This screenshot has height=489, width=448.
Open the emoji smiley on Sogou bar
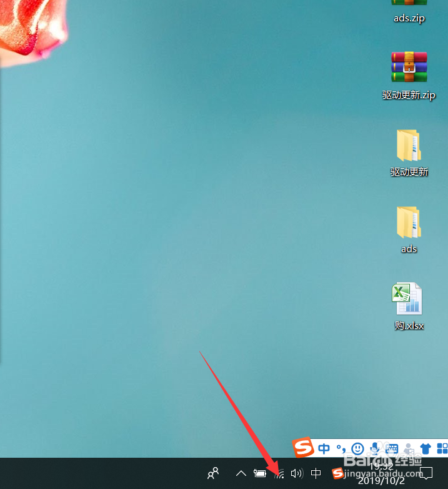[x=357, y=449]
